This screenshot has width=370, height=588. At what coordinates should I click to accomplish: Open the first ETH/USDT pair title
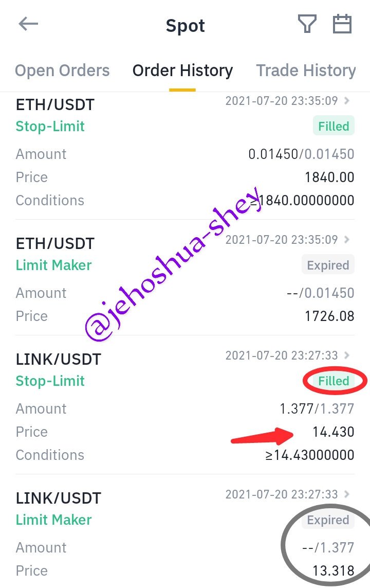coord(55,104)
